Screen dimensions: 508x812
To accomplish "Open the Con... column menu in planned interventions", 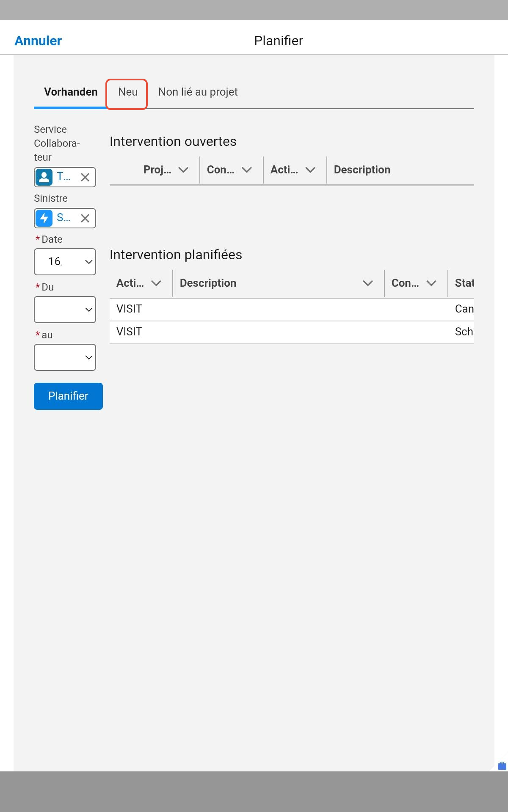I will [x=431, y=283].
